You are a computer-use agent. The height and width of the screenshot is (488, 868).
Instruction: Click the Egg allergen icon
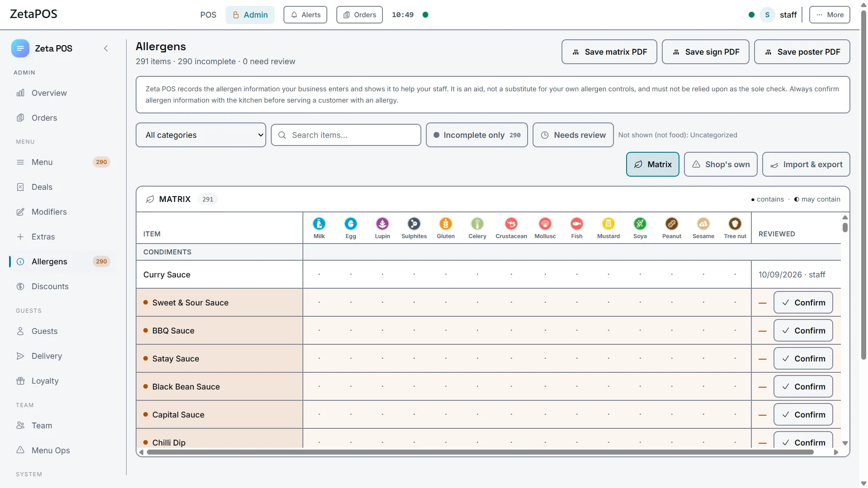pos(351,224)
